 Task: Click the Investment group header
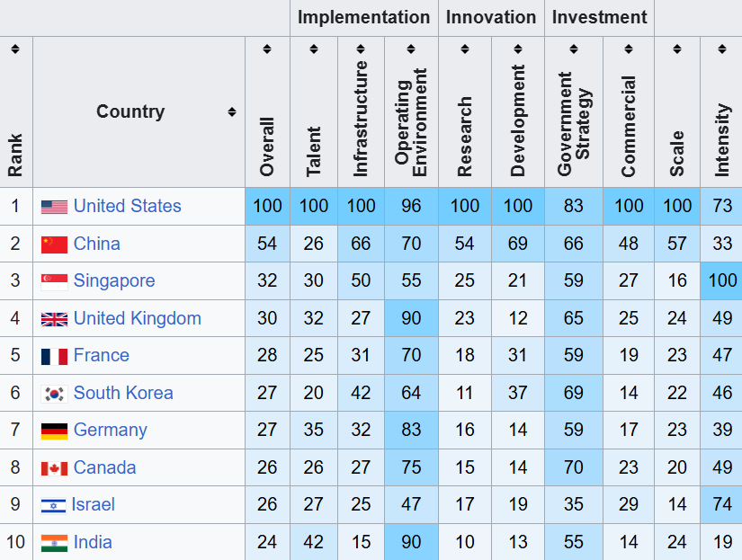(599, 17)
